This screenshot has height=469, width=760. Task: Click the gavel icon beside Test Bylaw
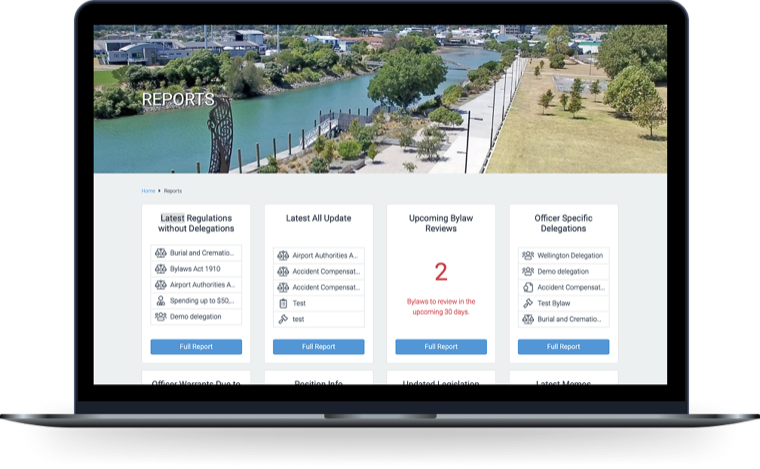pos(528,303)
